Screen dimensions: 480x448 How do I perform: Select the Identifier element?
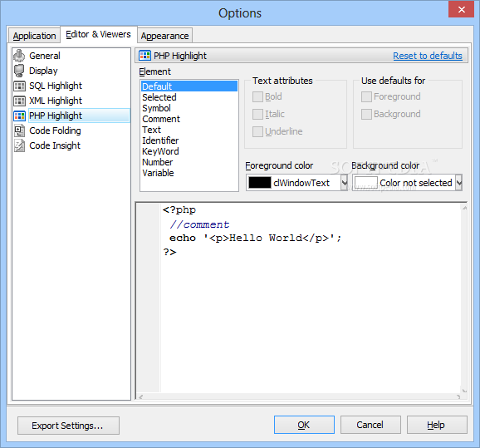pos(189,140)
